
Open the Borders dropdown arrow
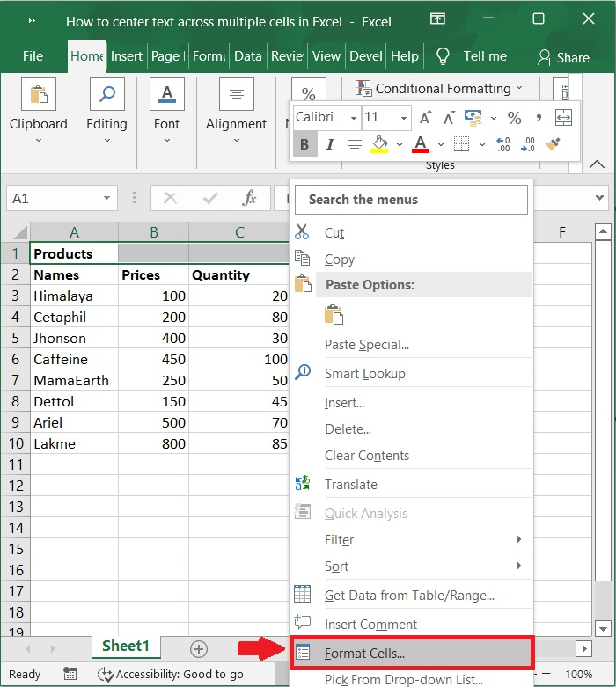(482, 144)
